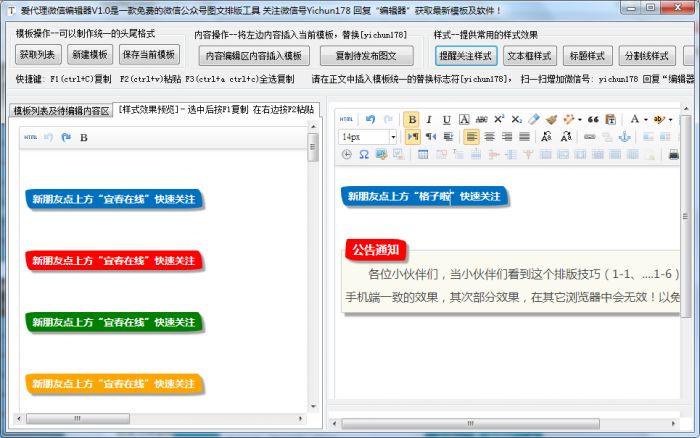Open auto typeset dropdown arrow
Image resolution: width=700 pixels, height=438 pixels.
[x=579, y=120]
